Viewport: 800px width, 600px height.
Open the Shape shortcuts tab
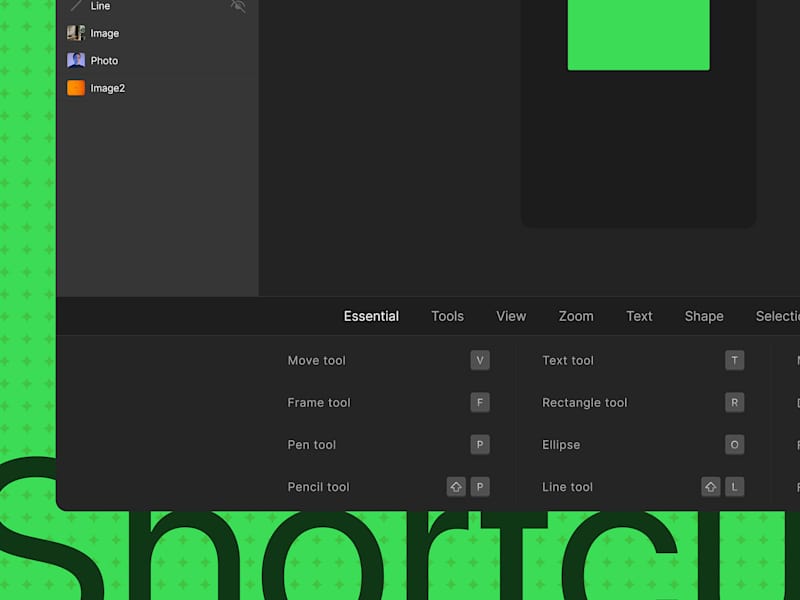click(x=704, y=316)
